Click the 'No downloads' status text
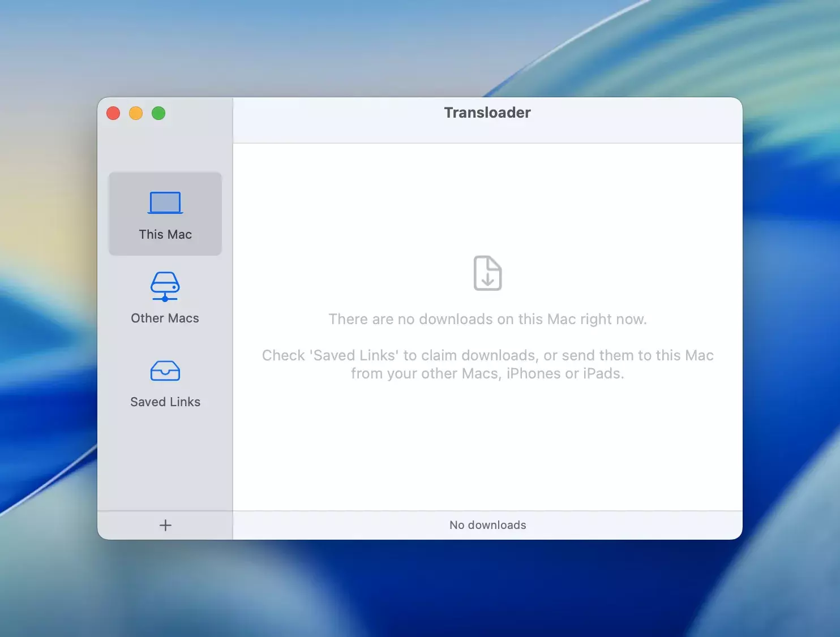Screen dimensions: 840x637 click(488, 525)
